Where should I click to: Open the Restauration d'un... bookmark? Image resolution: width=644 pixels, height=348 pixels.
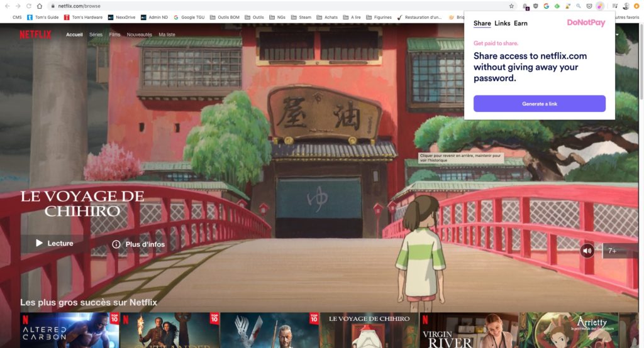419,17
